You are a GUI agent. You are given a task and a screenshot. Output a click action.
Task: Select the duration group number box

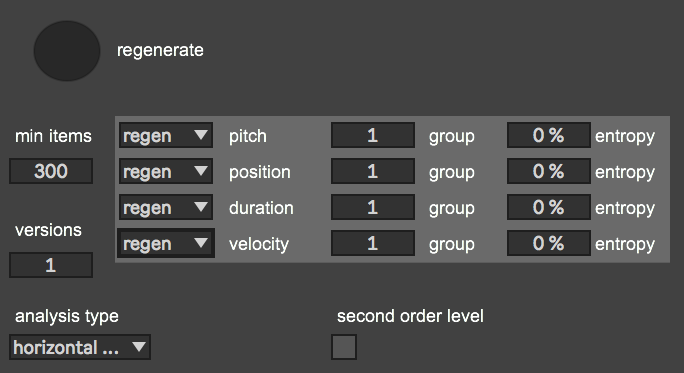[373, 207]
